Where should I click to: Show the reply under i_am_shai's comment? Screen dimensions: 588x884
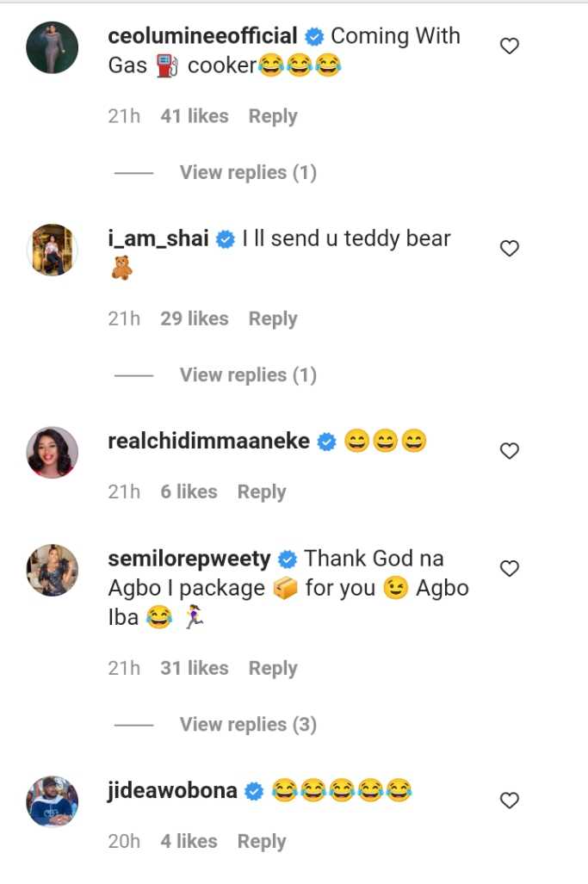coord(248,375)
